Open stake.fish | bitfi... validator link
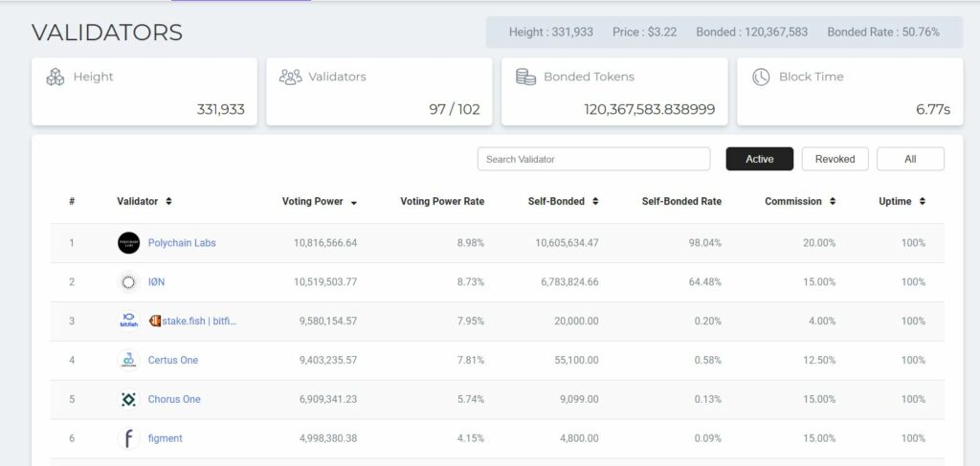 (x=193, y=322)
